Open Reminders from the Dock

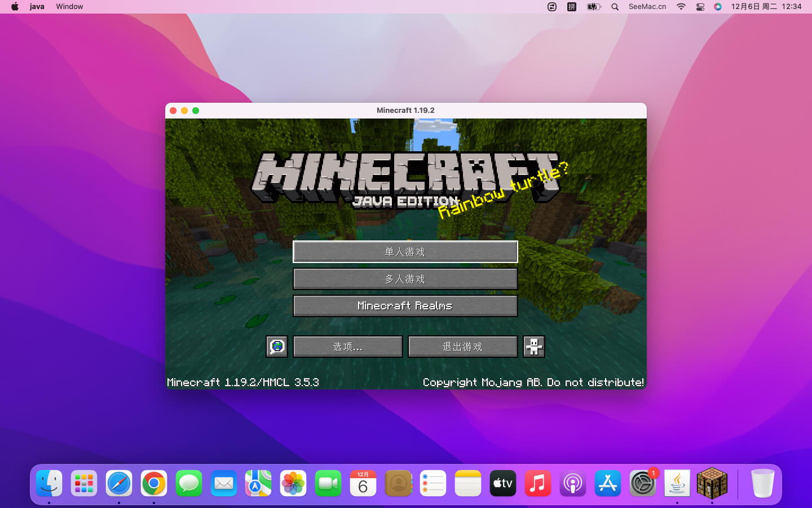[433, 484]
